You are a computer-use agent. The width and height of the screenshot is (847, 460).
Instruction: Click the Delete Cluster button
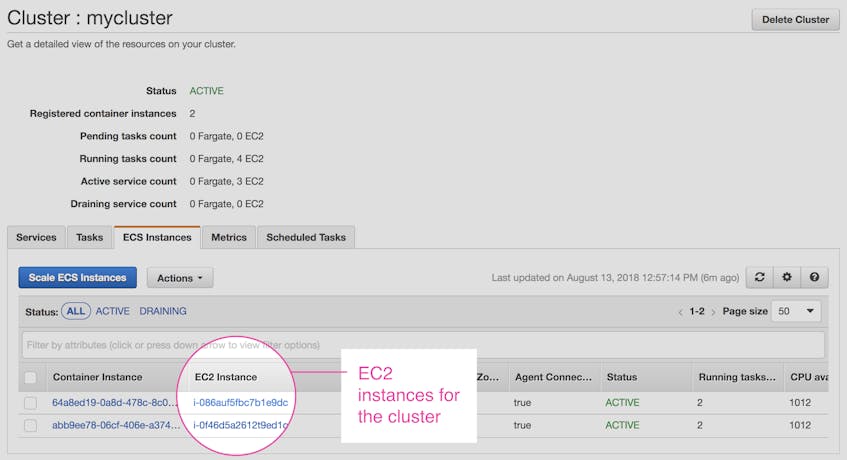pyautogui.click(x=795, y=19)
